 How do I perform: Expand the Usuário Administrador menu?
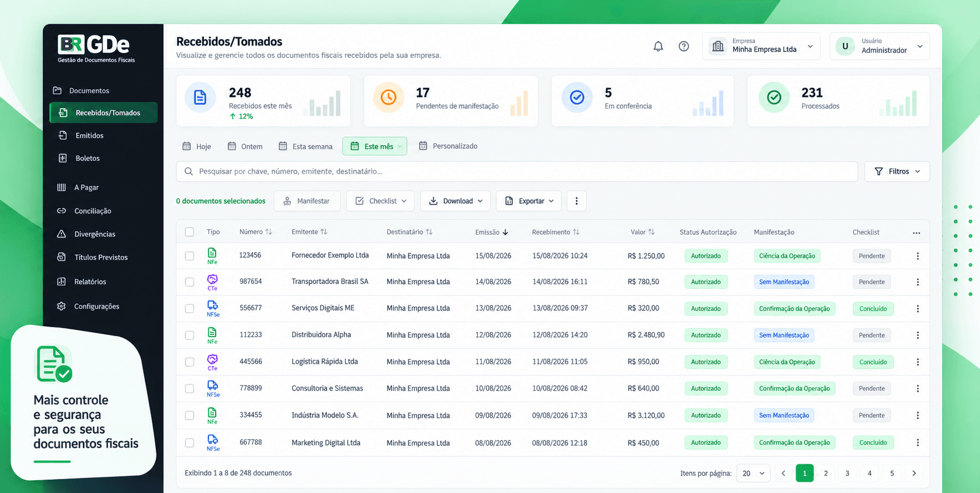[880, 46]
